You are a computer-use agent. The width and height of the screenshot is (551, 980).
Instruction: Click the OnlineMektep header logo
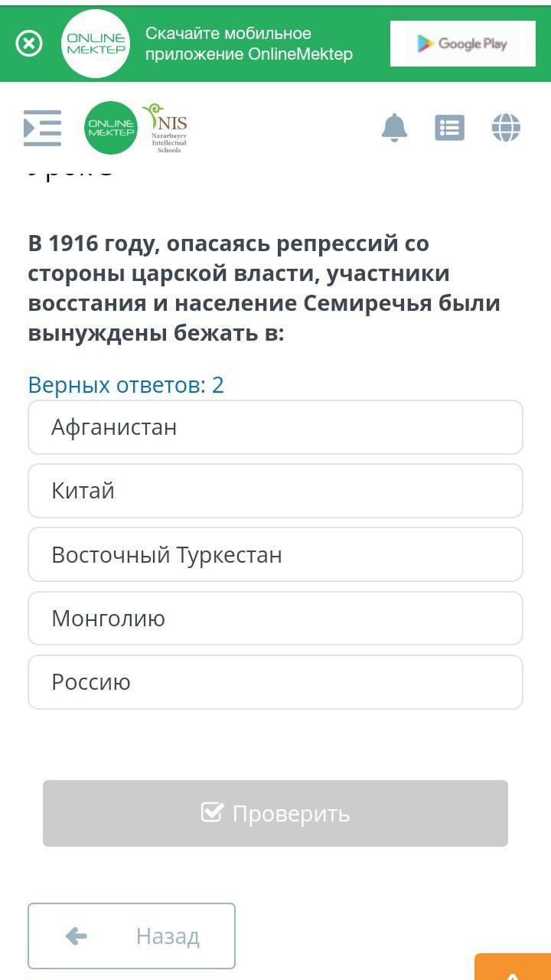[x=111, y=128]
